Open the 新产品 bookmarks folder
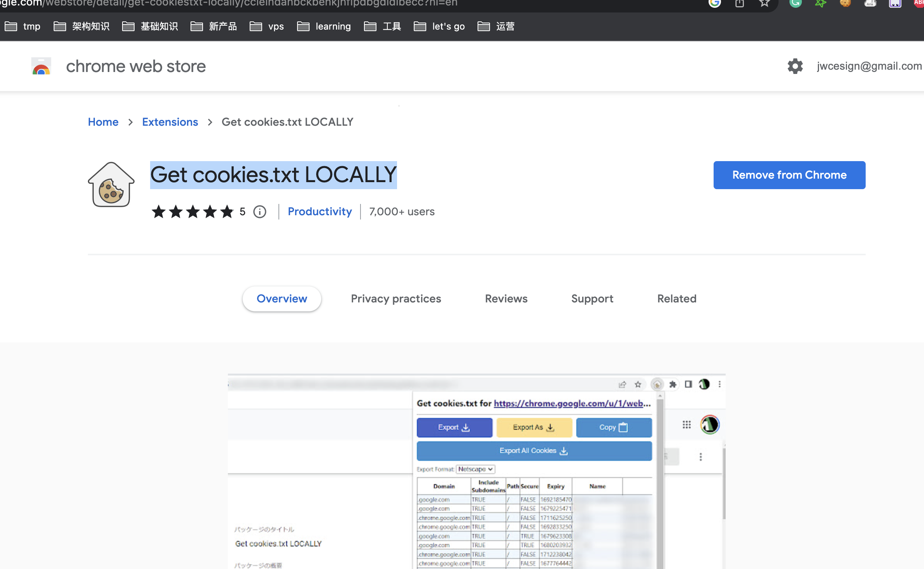This screenshot has width=924, height=569. click(x=214, y=26)
